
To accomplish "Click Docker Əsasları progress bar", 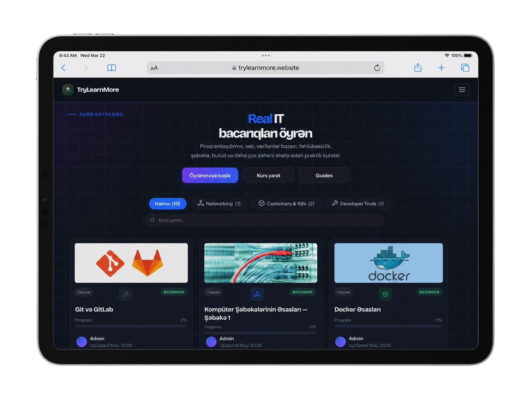I will pyautogui.click(x=388, y=326).
